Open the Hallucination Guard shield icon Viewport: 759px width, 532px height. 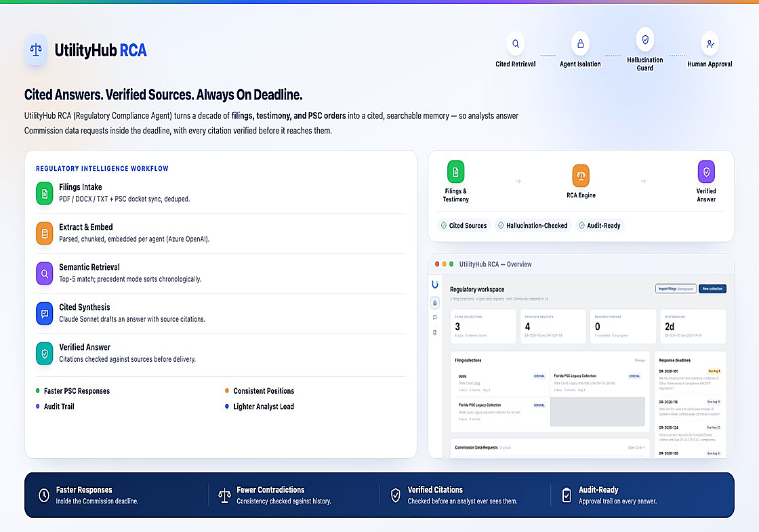pyautogui.click(x=644, y=40)
